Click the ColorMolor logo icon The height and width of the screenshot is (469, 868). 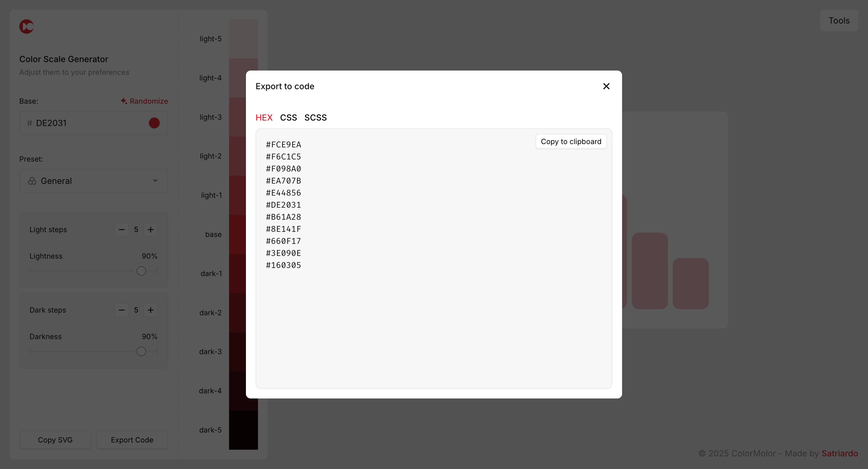pyautogui.click(x=26, y=26)
